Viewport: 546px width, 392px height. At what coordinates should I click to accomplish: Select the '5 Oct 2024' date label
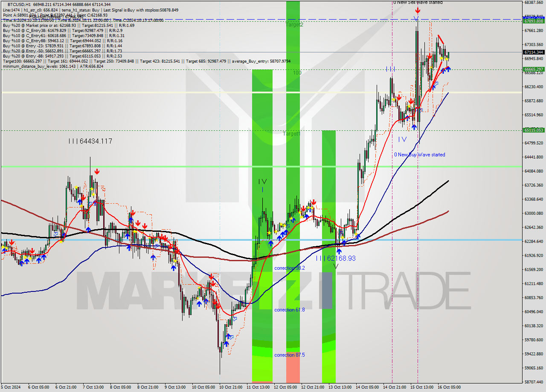point(10,387)
